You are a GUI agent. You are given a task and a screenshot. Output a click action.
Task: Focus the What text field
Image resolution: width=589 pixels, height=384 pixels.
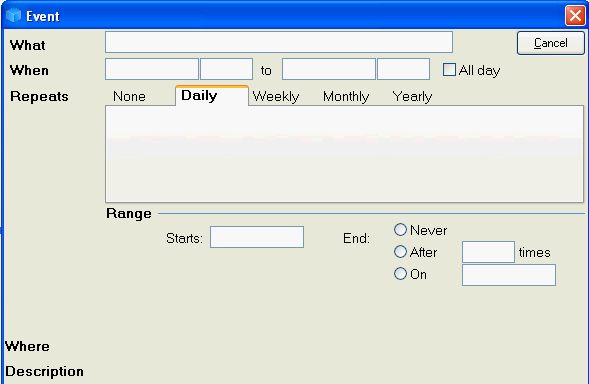point(279,42)
